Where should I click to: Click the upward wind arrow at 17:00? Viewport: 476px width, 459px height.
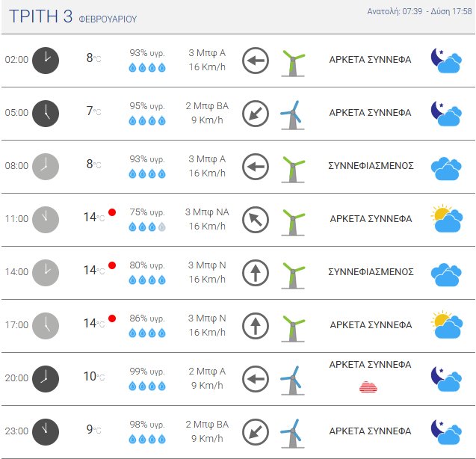256,325
